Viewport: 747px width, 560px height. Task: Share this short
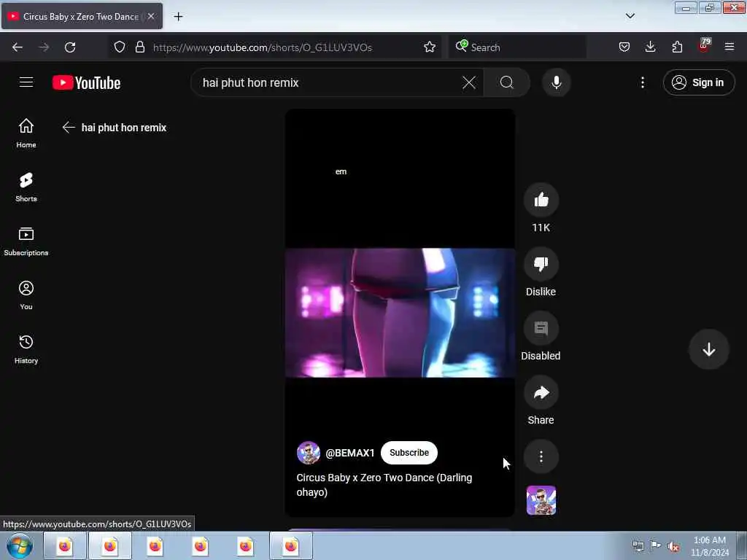tap(541, 392)
